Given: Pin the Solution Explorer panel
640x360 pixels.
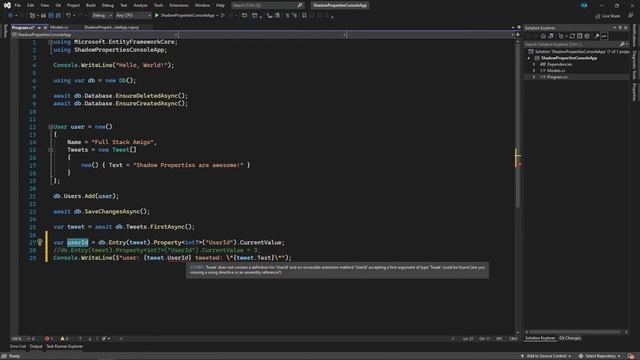Looking at the screenshot, I should (x=620, y=28).
